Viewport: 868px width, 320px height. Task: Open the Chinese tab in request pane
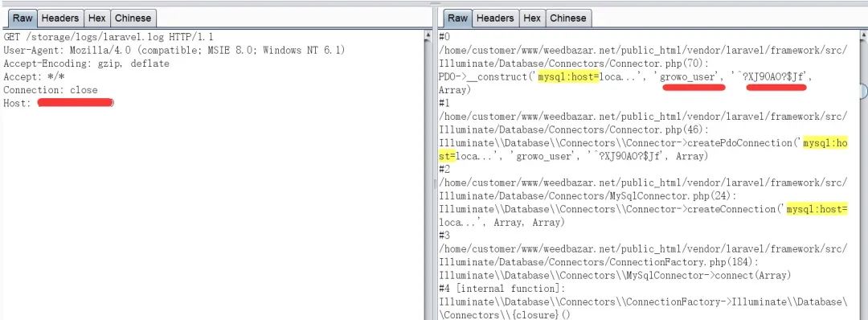[x=133, y=18]
